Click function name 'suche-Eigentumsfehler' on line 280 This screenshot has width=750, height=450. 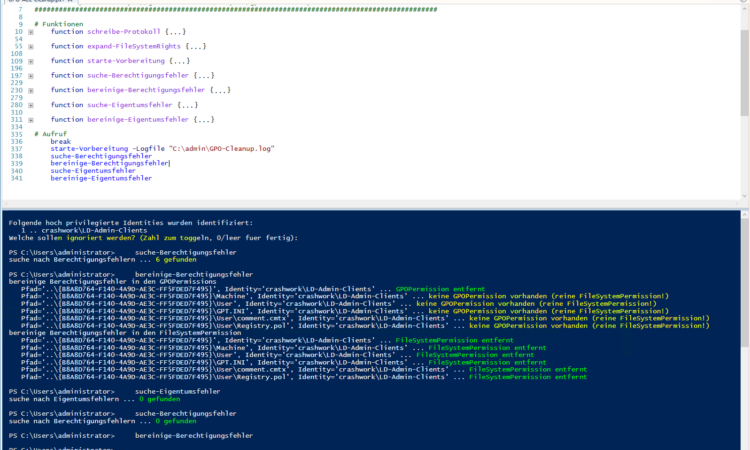click(x=130, y=105)
